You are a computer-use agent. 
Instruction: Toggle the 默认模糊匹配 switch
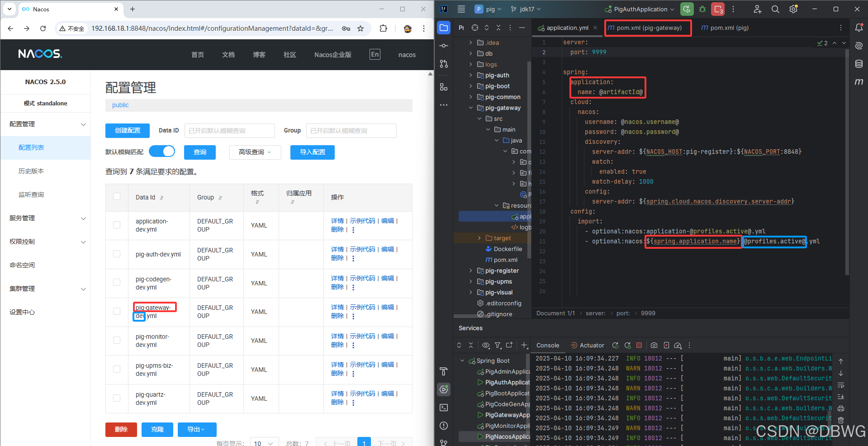pos(162,151)
